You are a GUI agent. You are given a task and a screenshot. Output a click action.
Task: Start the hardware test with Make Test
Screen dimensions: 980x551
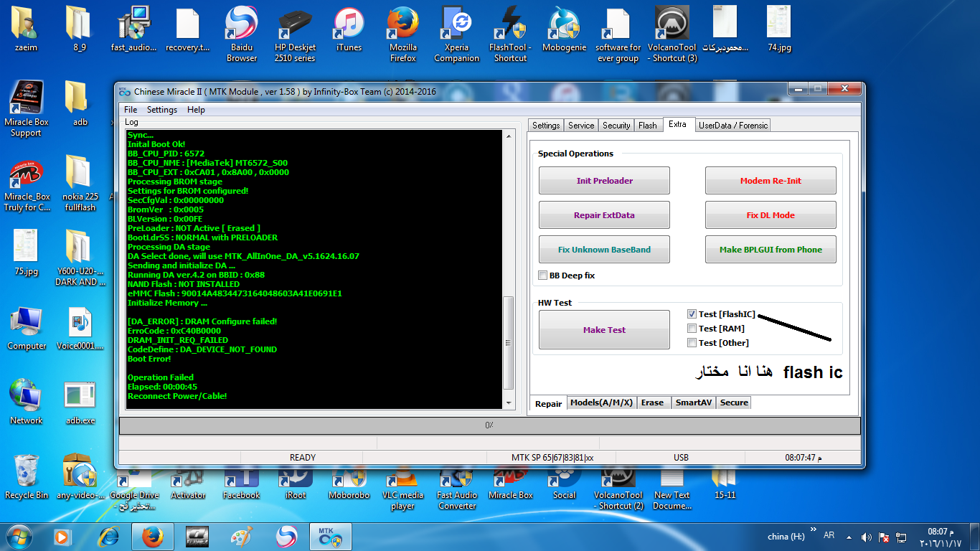pyautogui.click(x=605, y=330)
